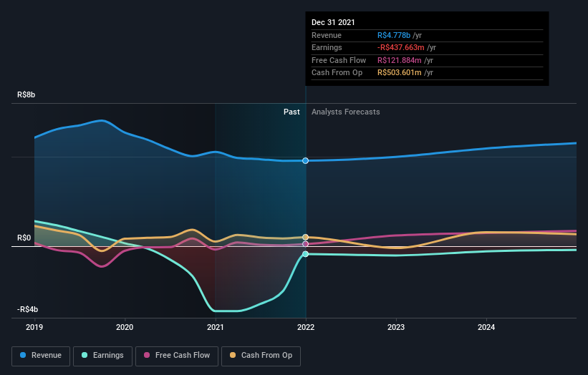Toggle the Free Cash Flow legend series
This screenshot has height=375, width=588.
[x=177, y=356]
